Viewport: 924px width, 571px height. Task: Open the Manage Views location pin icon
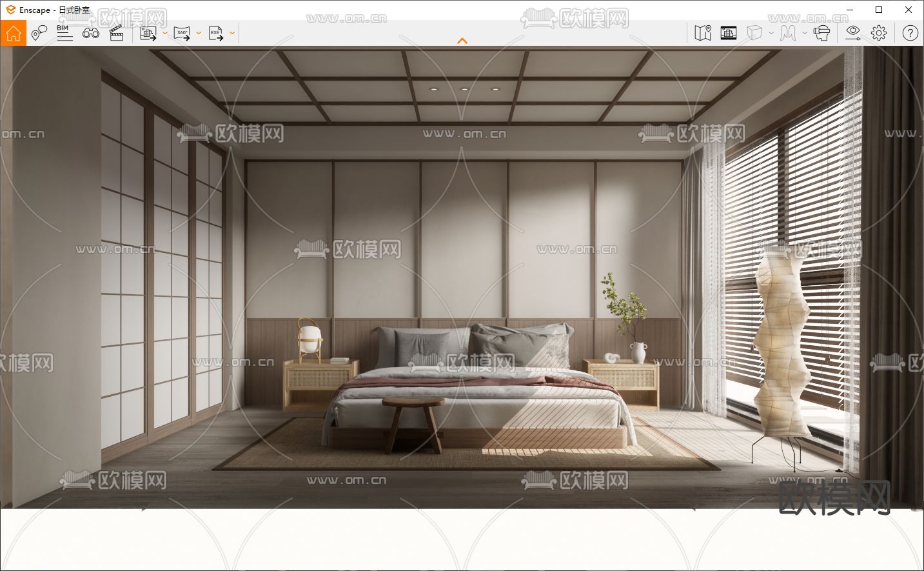tap(39, 33)
